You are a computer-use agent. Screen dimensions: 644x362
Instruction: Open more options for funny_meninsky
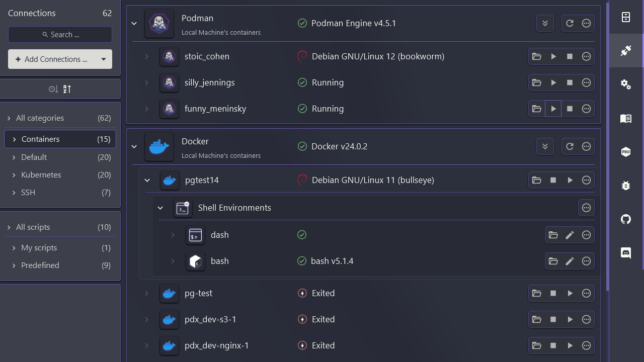(x=586, y=109)
